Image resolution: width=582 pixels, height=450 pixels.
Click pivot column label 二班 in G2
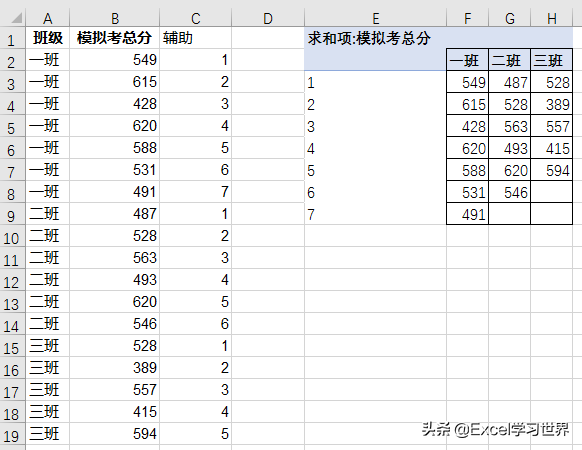pos(510,60)
